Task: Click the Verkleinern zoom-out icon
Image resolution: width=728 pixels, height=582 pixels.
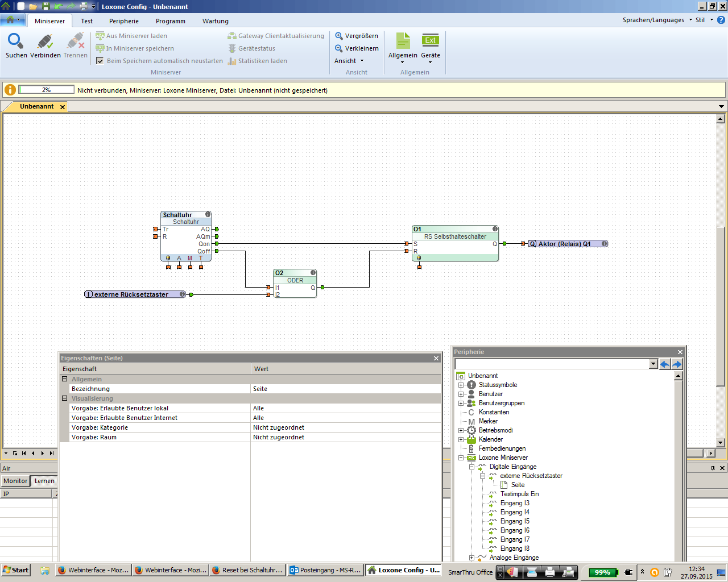Action: click(339, 48)
